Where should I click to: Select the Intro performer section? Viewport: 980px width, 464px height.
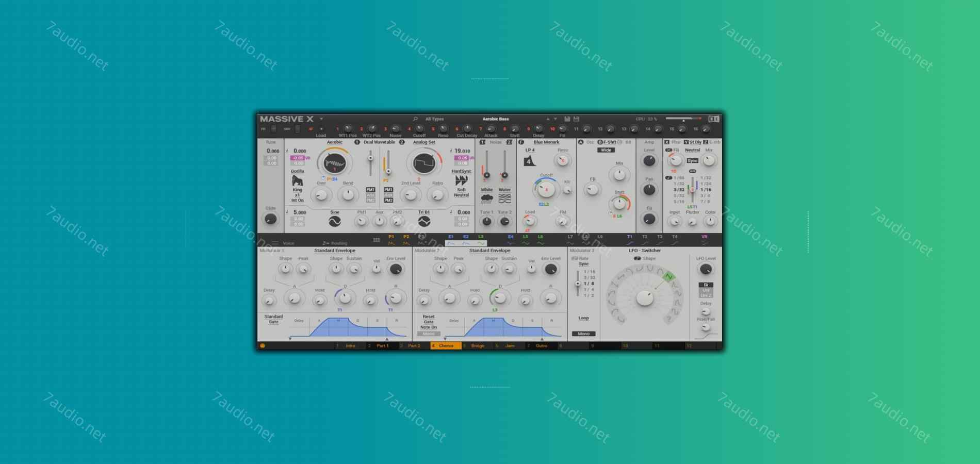click(x=350, y=346)
